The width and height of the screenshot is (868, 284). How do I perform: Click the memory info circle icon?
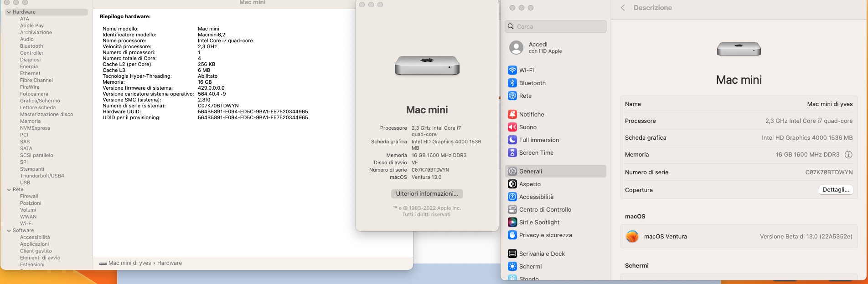tap(848, 155)
